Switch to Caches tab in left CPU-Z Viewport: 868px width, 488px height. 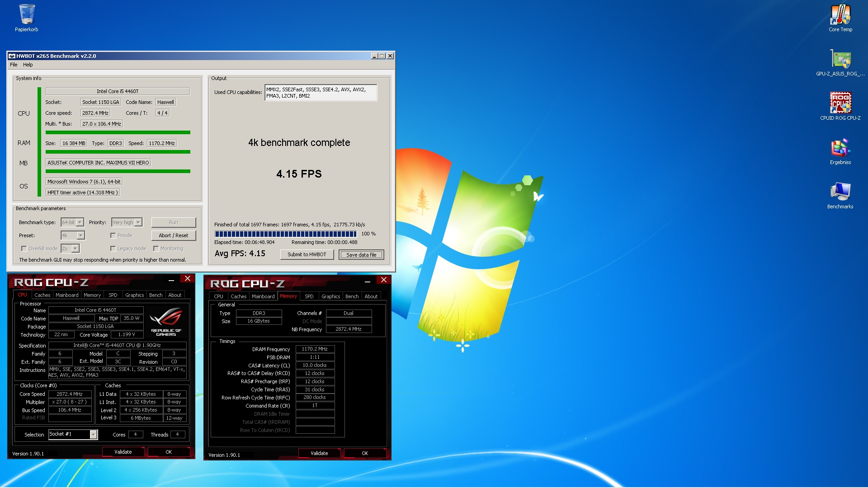pyautogui.click(x=42, y=295)
